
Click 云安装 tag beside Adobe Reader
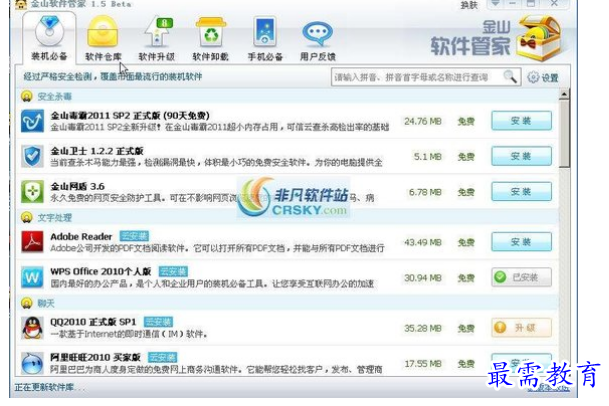click(134, 236)
